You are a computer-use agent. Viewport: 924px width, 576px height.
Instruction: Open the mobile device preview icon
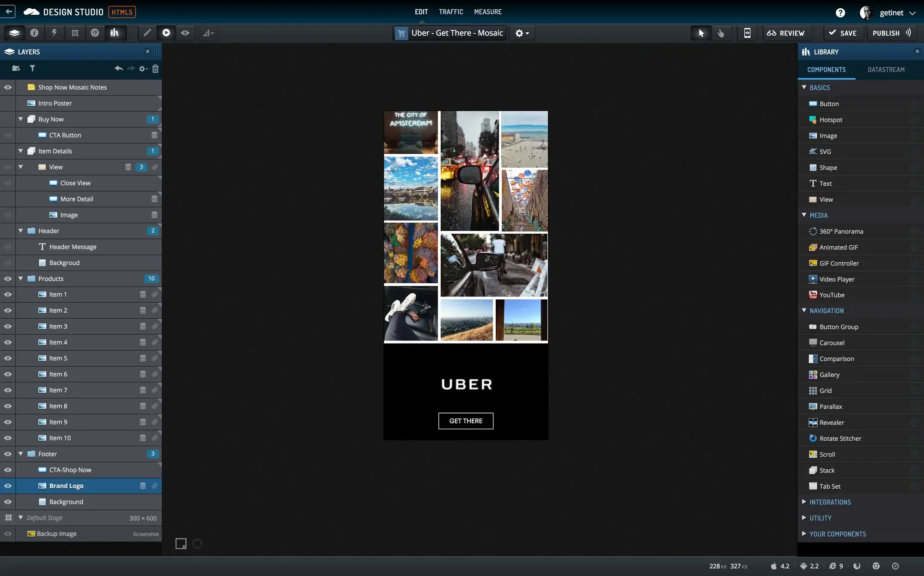(x=747, y=33)
